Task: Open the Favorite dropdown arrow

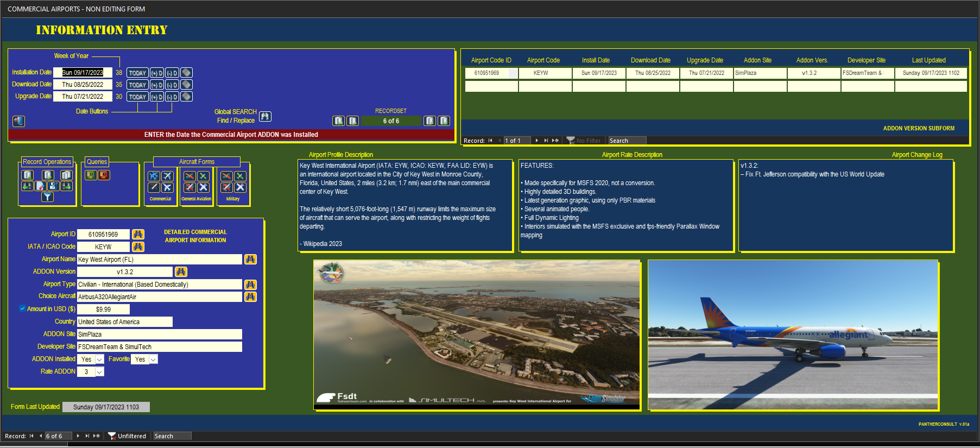Action: coord(153,359)
